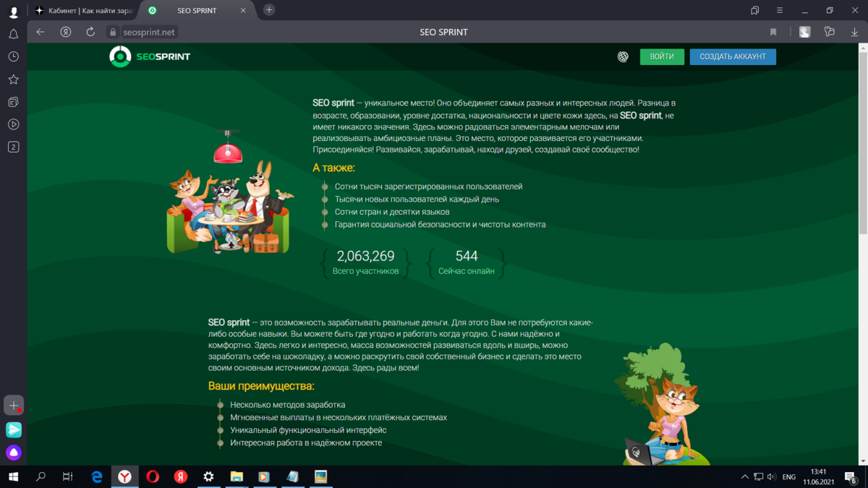The width and height of the screenshot is (868, 488).
Task: Open the Yandex home page button
Action: pos(66,32)
